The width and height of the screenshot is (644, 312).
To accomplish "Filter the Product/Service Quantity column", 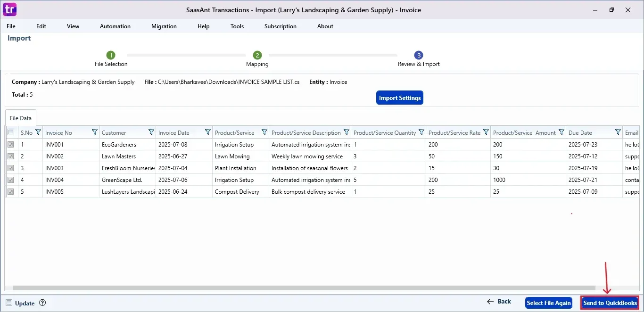I will click(x=421, y=132).
